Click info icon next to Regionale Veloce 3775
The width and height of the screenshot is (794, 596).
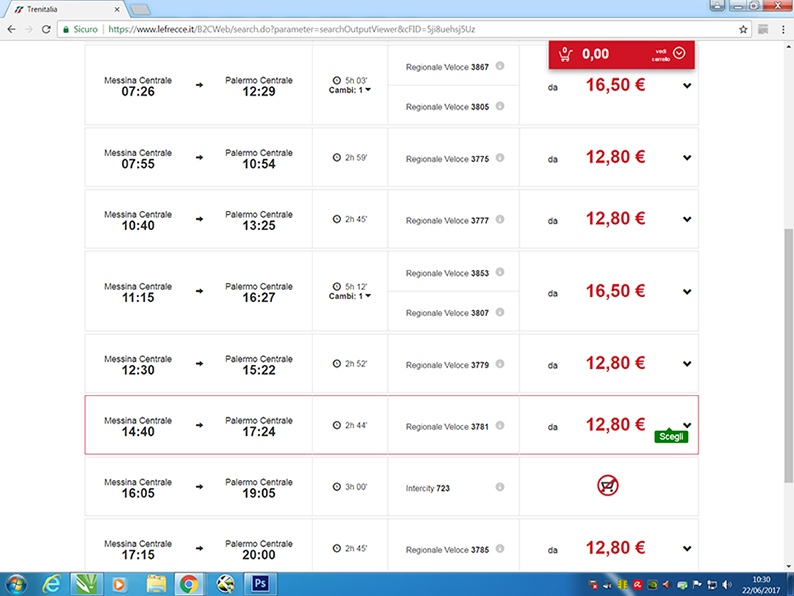500,158
